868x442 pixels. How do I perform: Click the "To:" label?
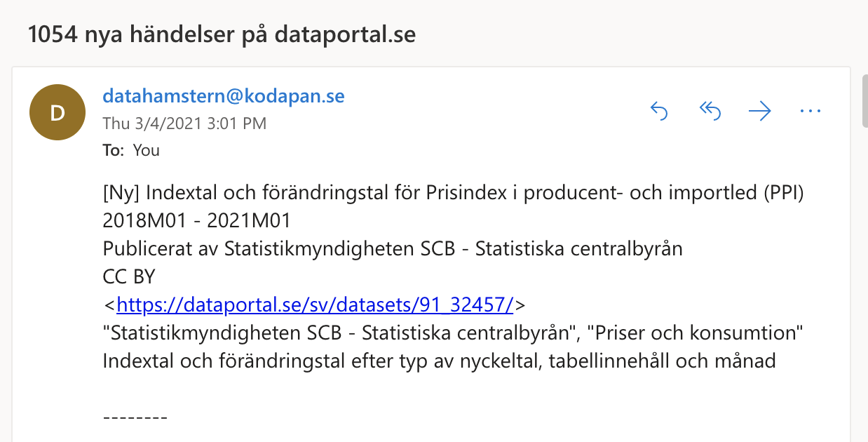pos(114,150)
